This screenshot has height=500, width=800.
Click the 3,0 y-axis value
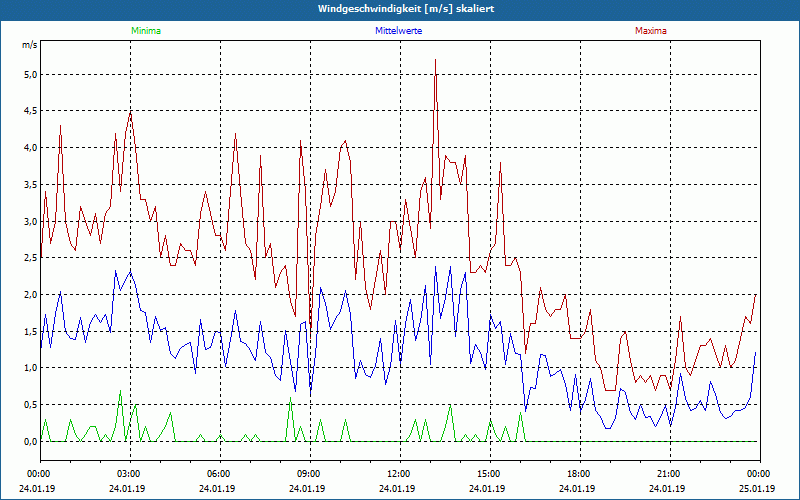(31, 221)
